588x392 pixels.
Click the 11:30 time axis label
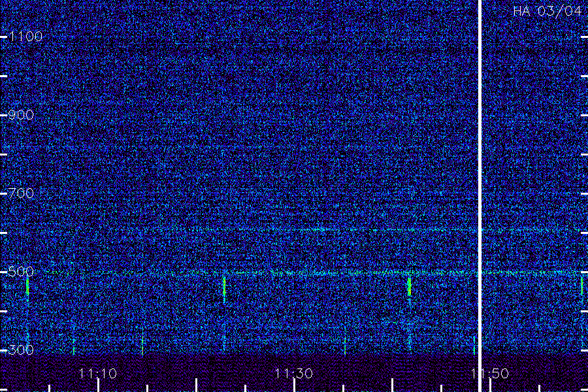coord(293,374)
